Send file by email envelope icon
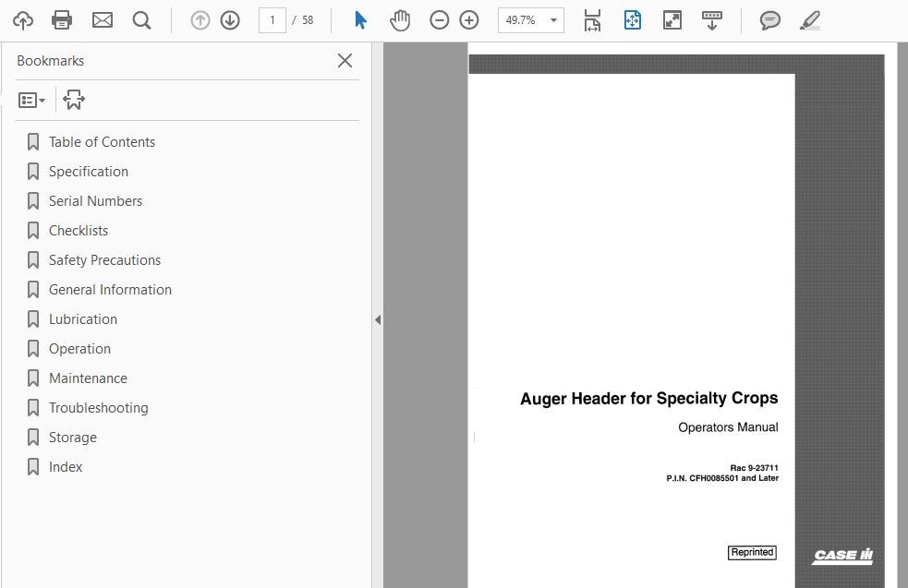The image size is (908, 588). (x=103, y=20)
